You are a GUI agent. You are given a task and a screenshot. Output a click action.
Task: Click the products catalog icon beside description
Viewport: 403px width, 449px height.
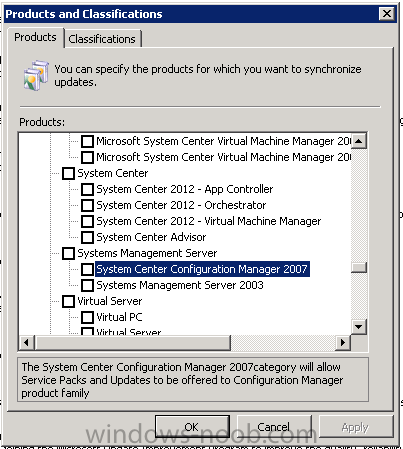(36, 75)
